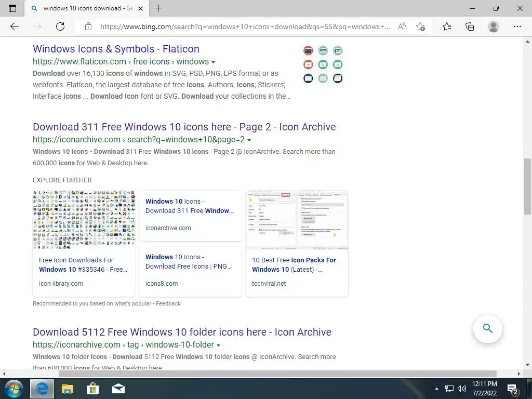Open Download 311 Free Windows 10 icons result

point(184,127)
